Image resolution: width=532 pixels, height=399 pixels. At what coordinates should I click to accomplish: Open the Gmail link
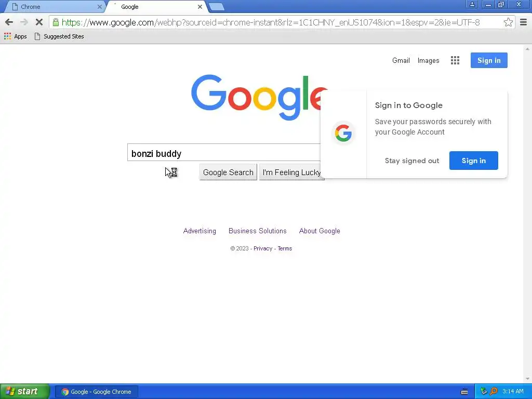coord(401,60)
